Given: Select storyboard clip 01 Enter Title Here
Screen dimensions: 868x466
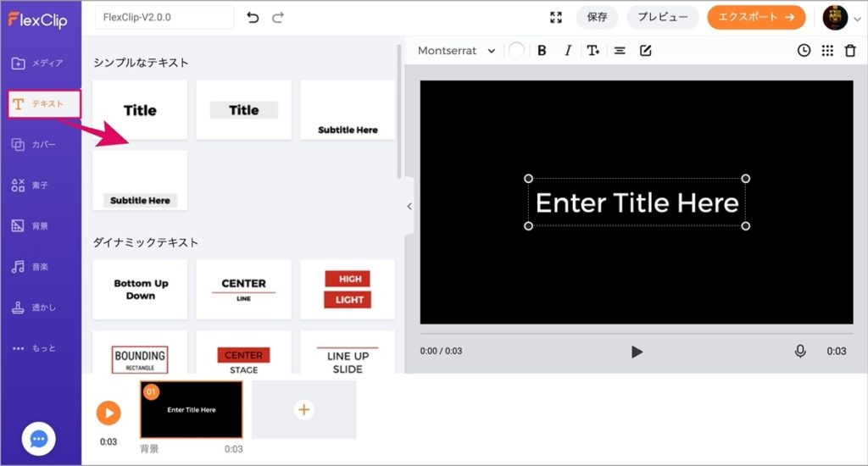Looking at the screenshot, I should (191, 409).
